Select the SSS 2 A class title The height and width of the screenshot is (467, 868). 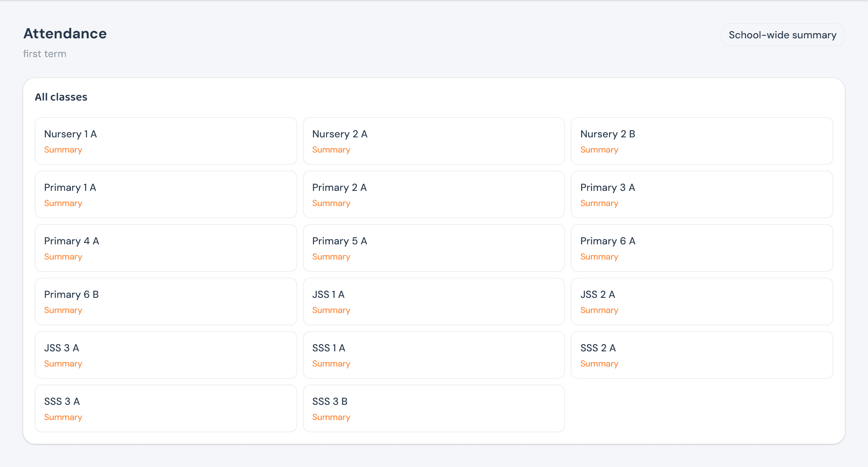598,348
